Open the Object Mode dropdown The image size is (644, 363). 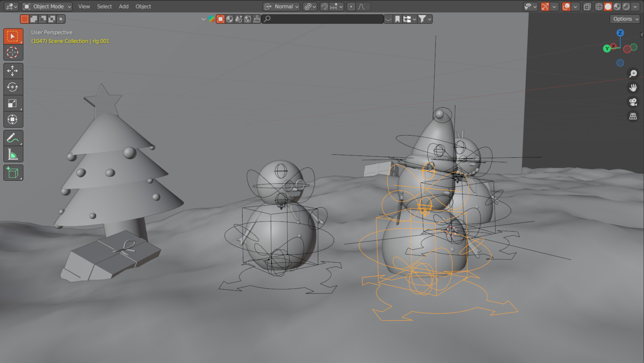(47, 6)
